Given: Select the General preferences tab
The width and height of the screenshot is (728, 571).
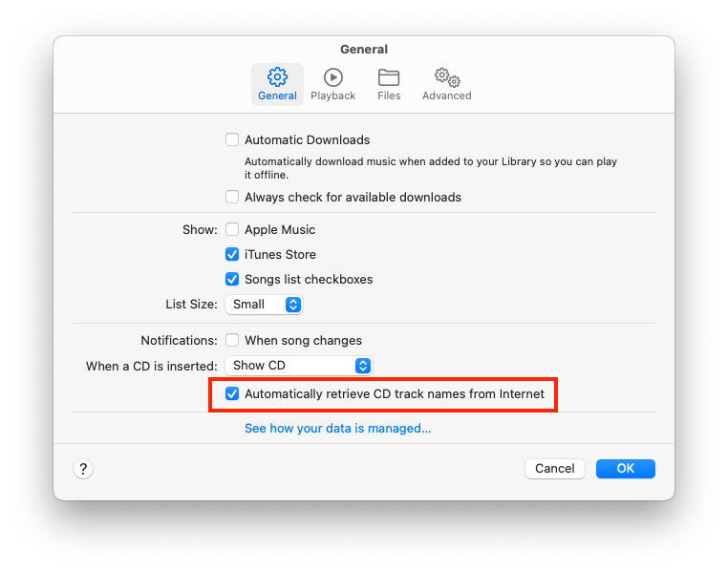Looking at the screenshot, I should click(277, 84).
